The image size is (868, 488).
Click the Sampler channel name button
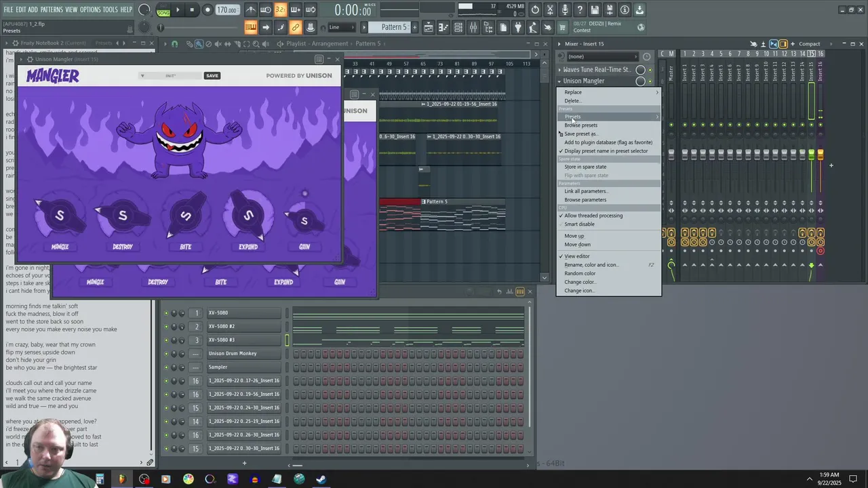click(244, 367)
